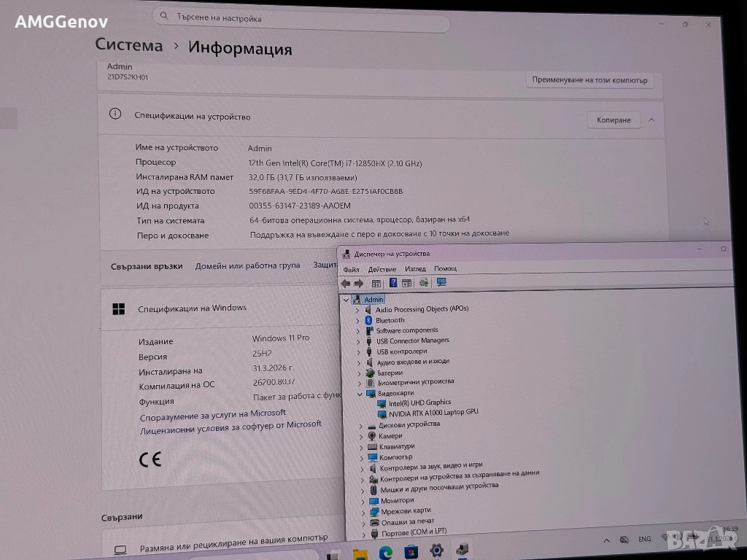This screenshot has height=560, width=747.
Task: Click the Wi-Fi icon in the system tray
Action: [665, 537]
